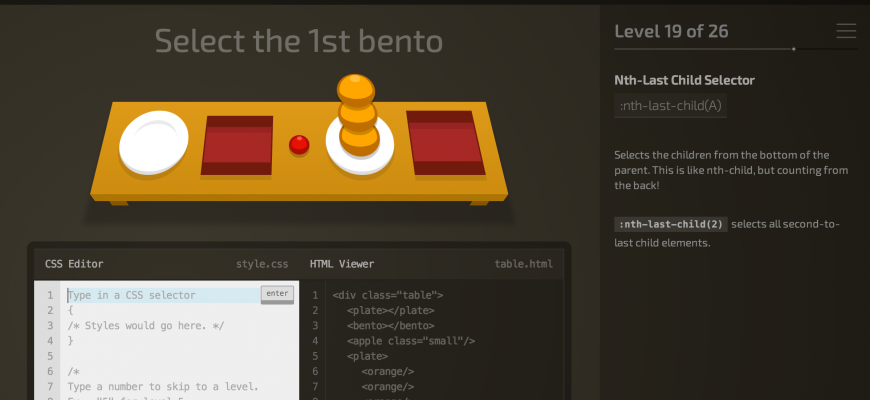Viewport: 870px width, 400px height.
Task: Click the table.html file label
Action: click(523, 264)
